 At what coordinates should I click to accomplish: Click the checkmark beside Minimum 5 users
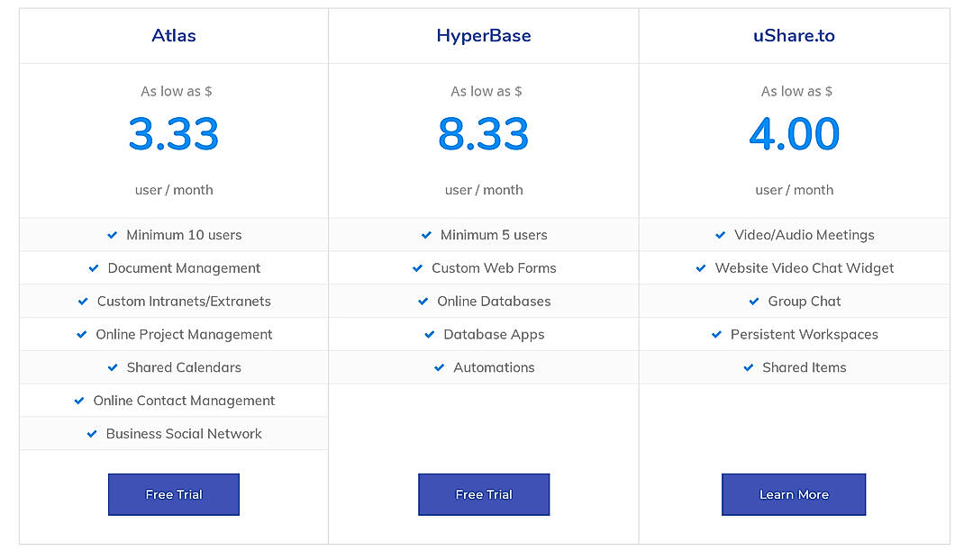coord(427,235)
